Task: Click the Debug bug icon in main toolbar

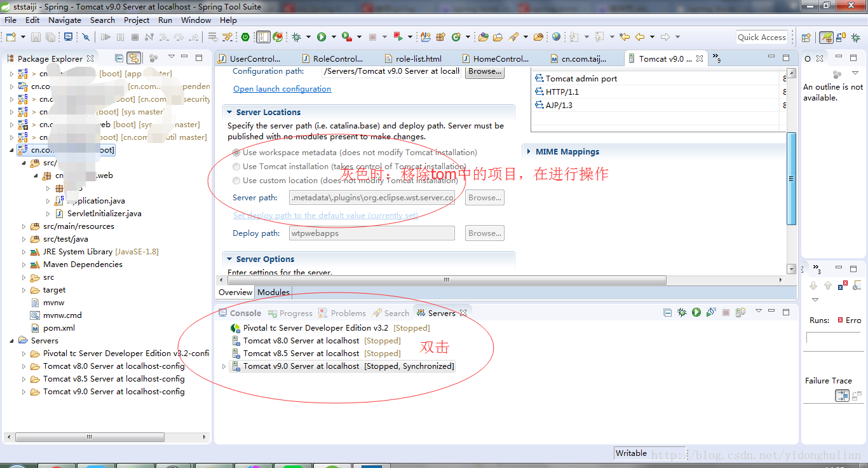Action: [296, 37]
